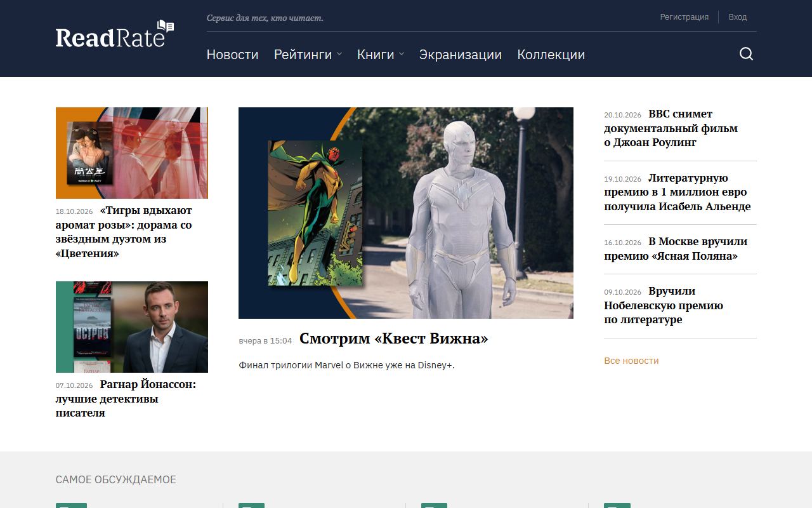
Task: Click the Регистрация link
Action: (x=684, y=17)
